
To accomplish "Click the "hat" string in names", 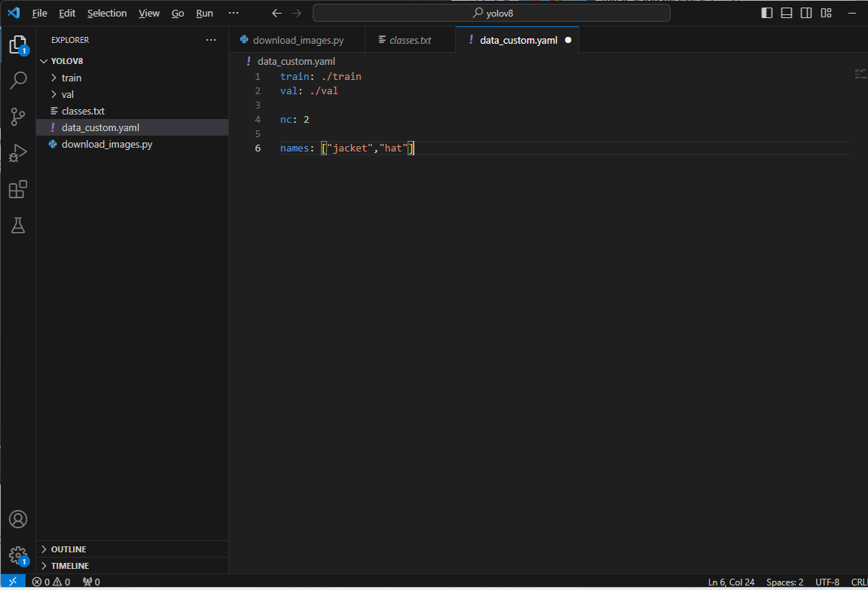I will pos(393,148).
